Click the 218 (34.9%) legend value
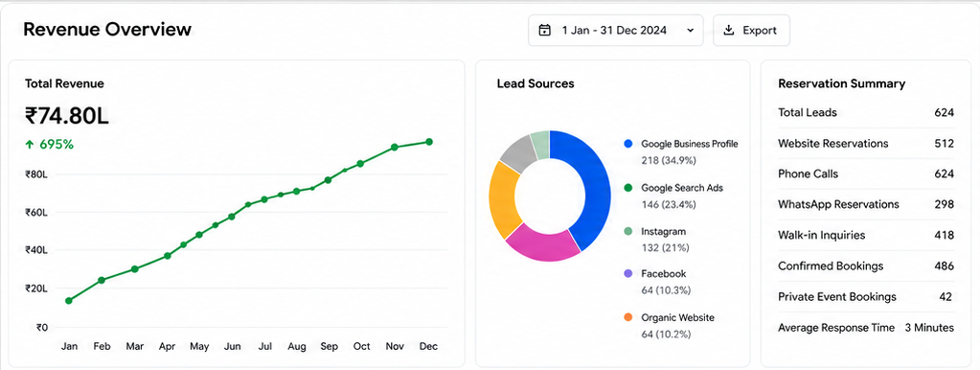Screen dimensions: 980x370 [x=669, y=161]
